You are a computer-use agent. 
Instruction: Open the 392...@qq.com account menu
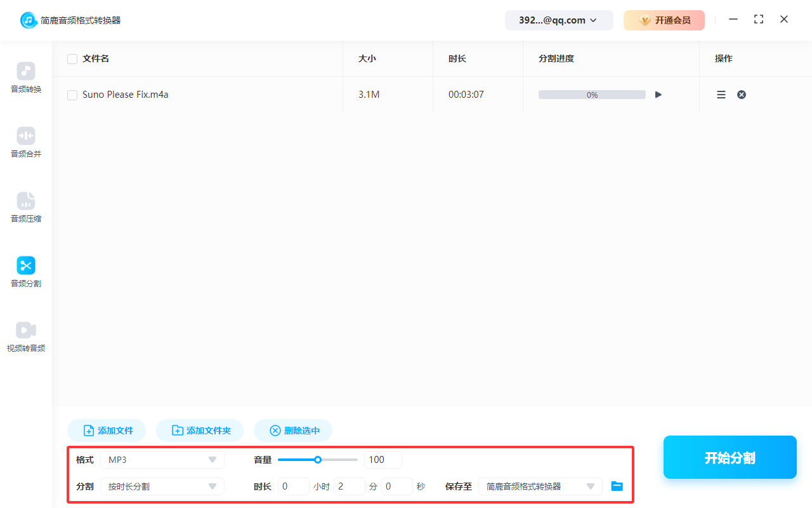[558, 20]
